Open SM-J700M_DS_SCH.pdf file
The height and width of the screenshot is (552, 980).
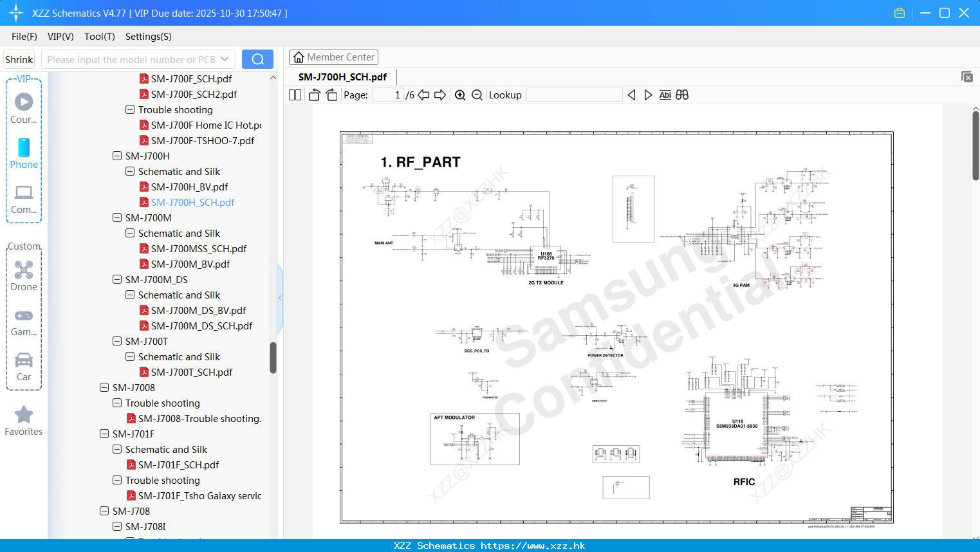(201, 326)
